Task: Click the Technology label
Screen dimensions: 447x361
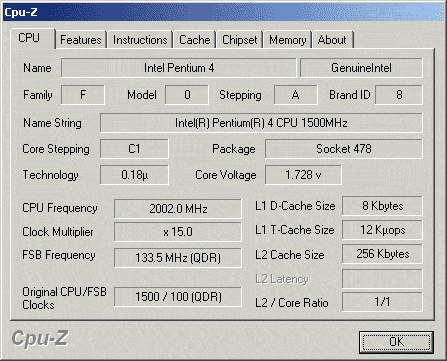Action: pyautogui.click(x=50, y=175)
